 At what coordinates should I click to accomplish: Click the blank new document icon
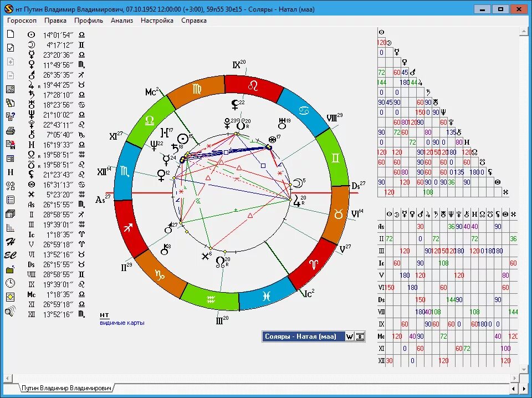coord(11,34)
